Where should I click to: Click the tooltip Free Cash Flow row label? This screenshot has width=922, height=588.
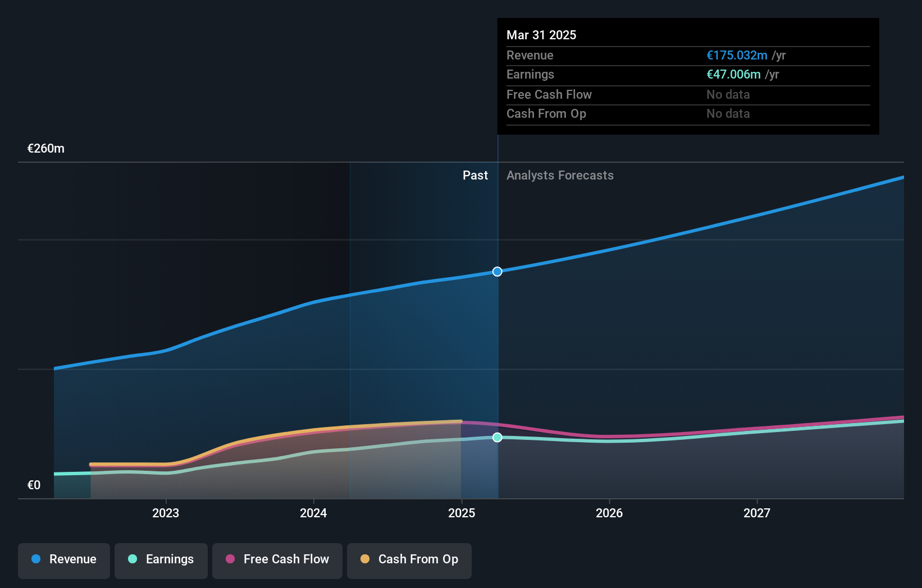[549, 94]
